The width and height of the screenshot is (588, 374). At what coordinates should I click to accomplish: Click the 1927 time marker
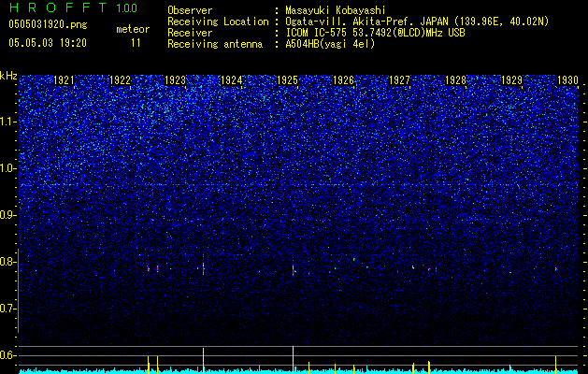pyautogui.click(x=400, y=80)
